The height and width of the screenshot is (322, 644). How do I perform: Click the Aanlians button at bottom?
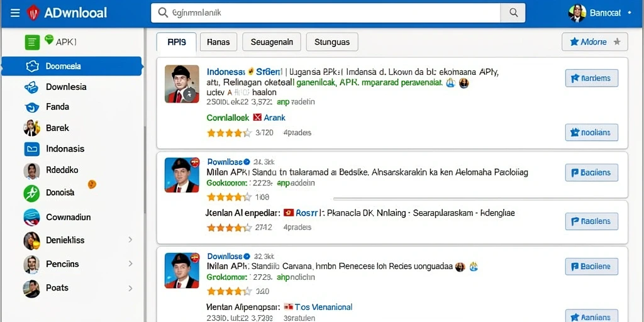coord(592,317)
